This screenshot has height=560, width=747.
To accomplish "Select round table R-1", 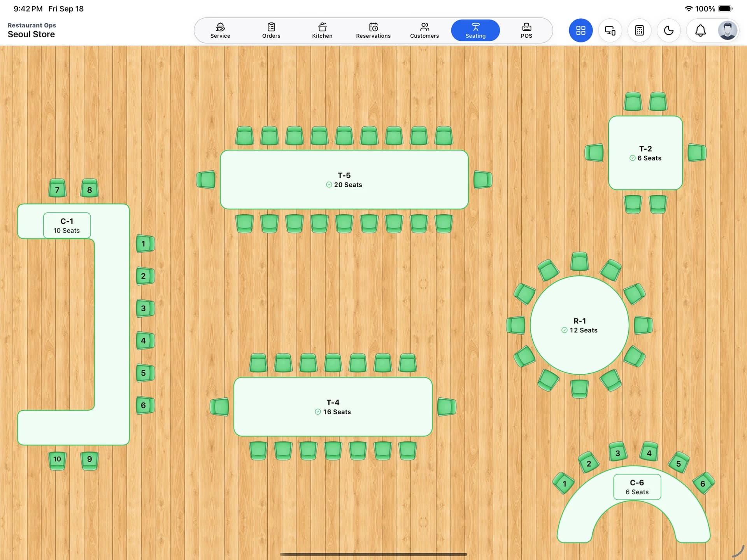I will pos(579,325).
